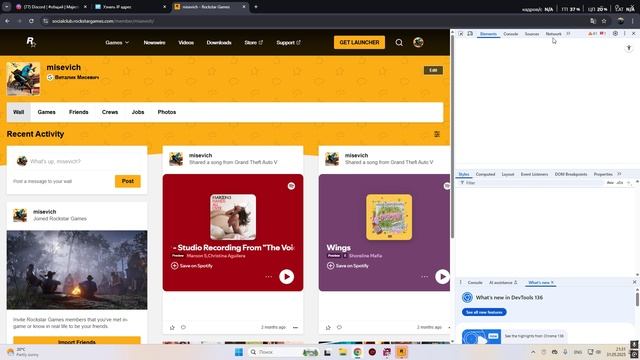Open the Spotify options on the red card

pyautogui.click(x=268, y=277)
